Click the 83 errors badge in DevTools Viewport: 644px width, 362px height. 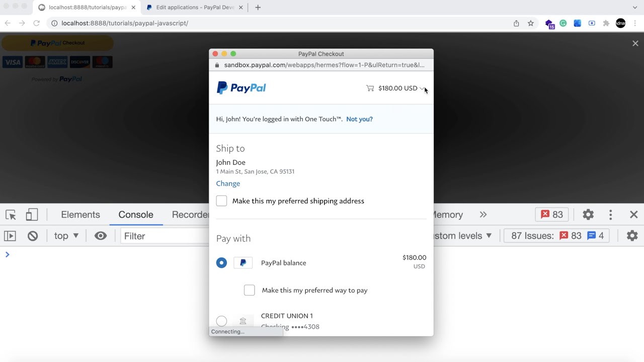[x=552, y=215]
